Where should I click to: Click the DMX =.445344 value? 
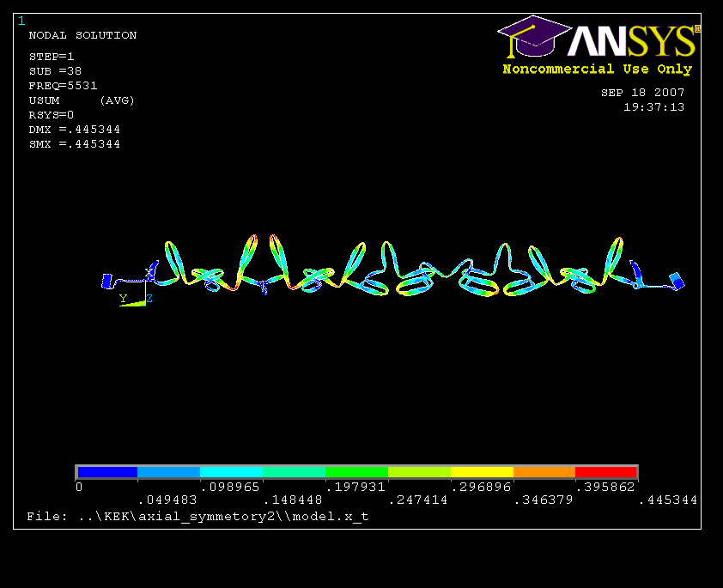click(x=74, y=130)
